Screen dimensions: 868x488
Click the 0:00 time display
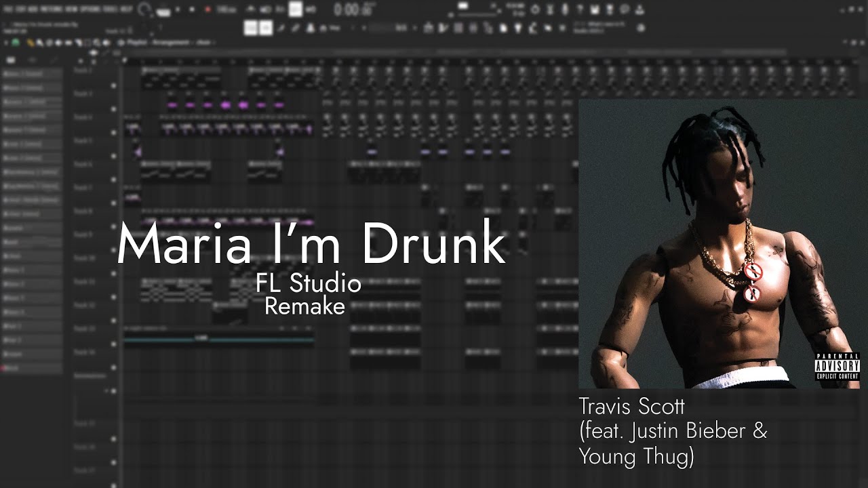point(356,9)
